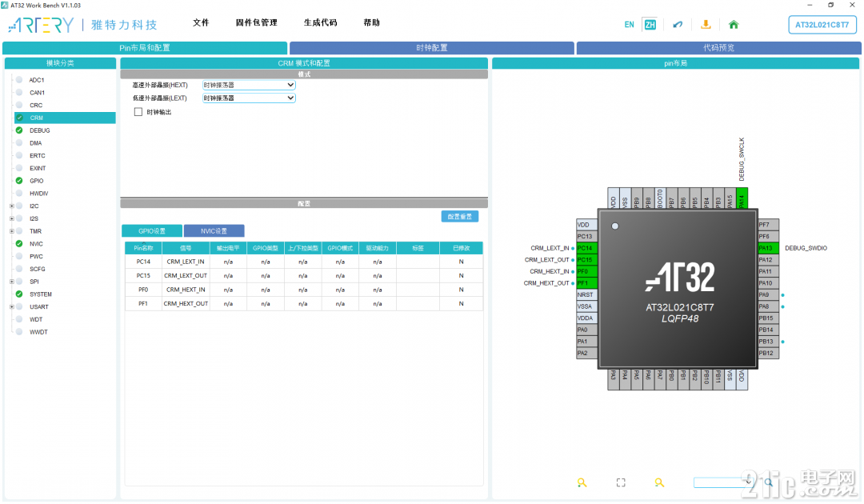Select the PF0 pin on the chip
The height and width of the screenshot is (504, 864).
click(586, 271)
